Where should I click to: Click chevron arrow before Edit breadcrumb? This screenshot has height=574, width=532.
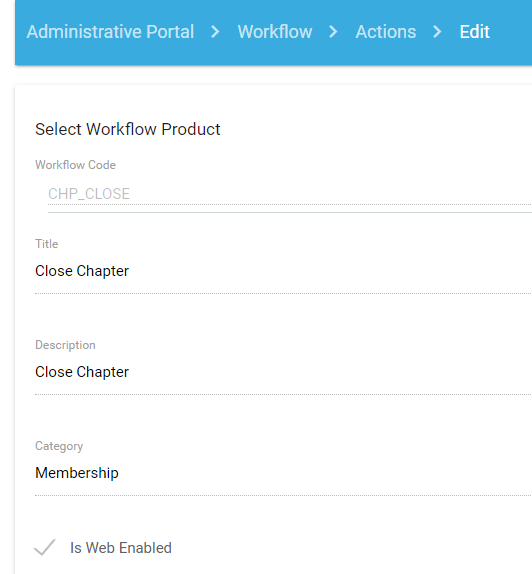click(437, 32)
